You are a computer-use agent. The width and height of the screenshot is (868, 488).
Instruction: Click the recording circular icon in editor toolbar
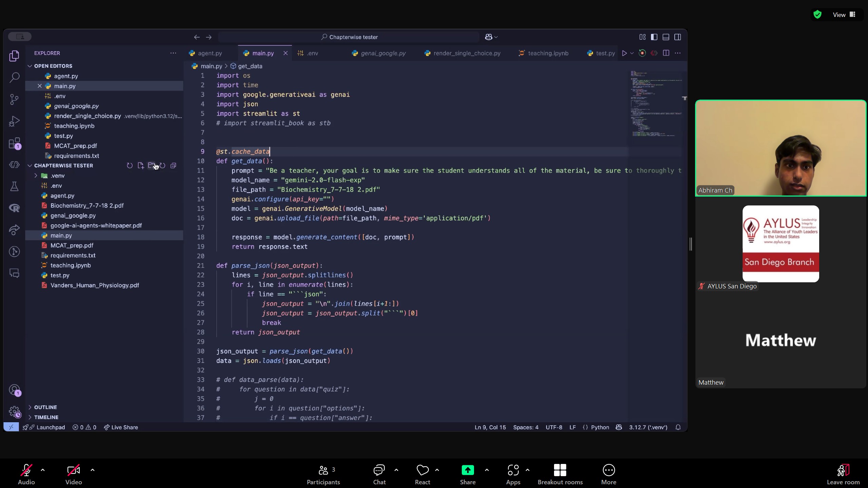pyautogui.click(x=642, y=53)
